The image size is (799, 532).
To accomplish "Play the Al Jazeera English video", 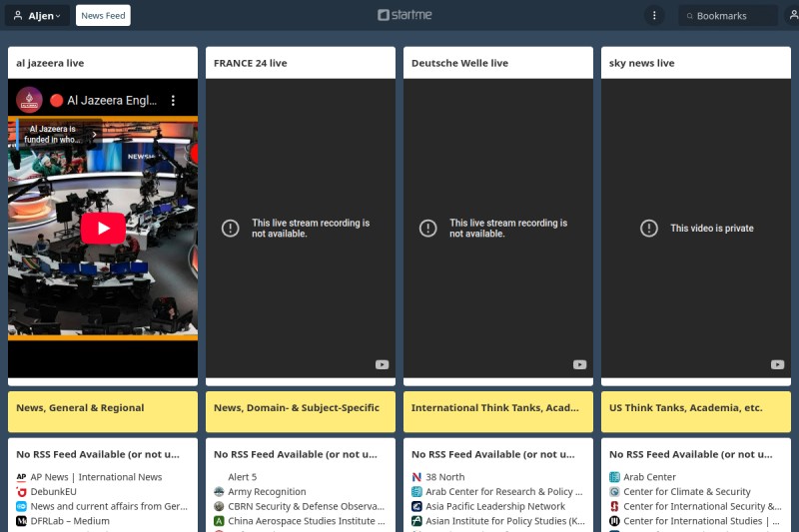I will [x=103, y=229].
